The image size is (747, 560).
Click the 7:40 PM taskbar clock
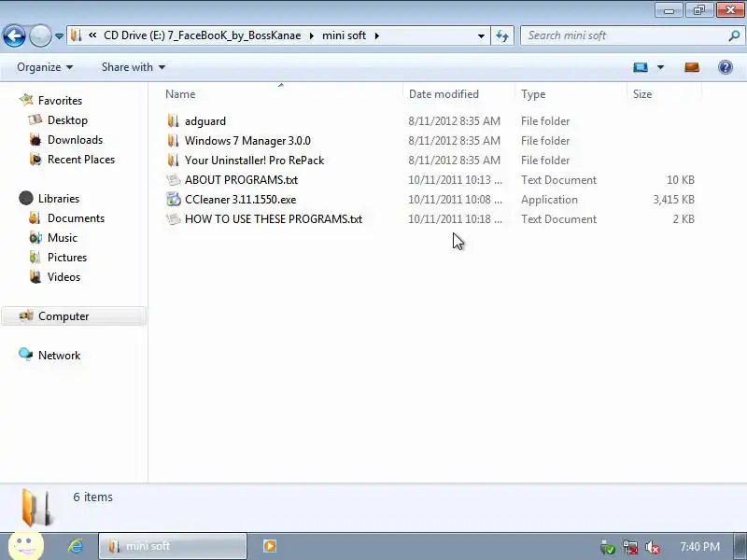pos(699,547)
